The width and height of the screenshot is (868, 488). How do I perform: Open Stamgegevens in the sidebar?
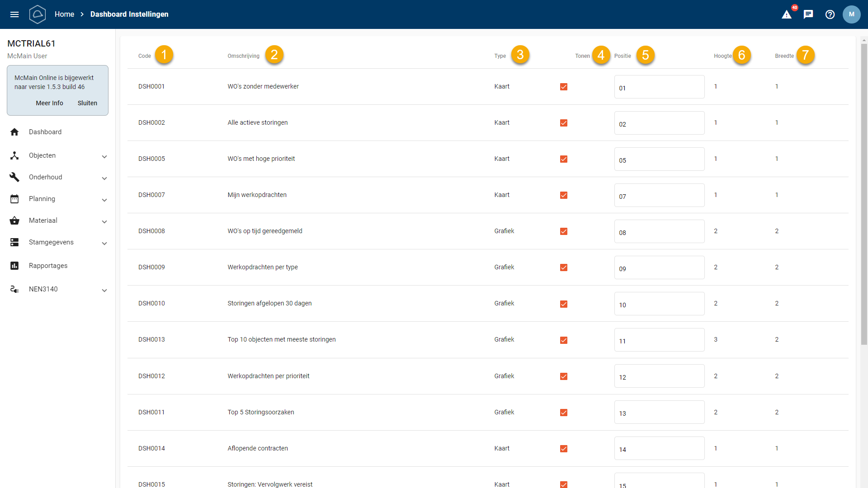pos(51,242)
